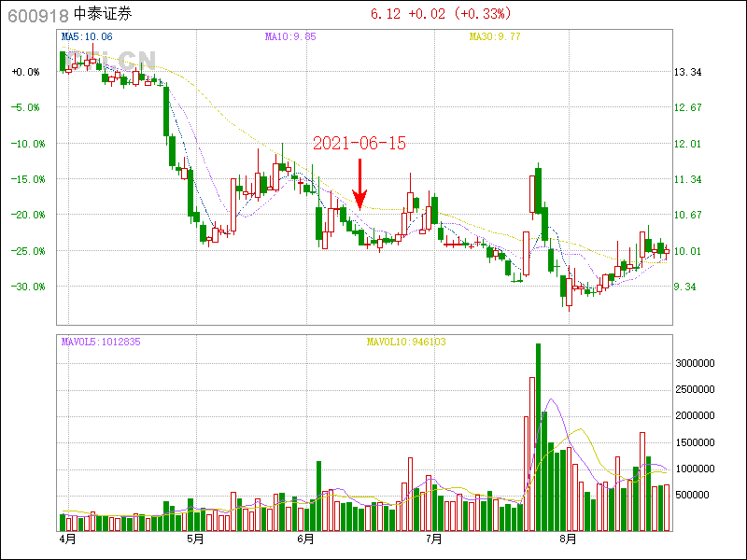The image size is (747, 560).
Task: Click the price change text 6.12 +0.02 (+0.33%)
Action: (441, 14)
